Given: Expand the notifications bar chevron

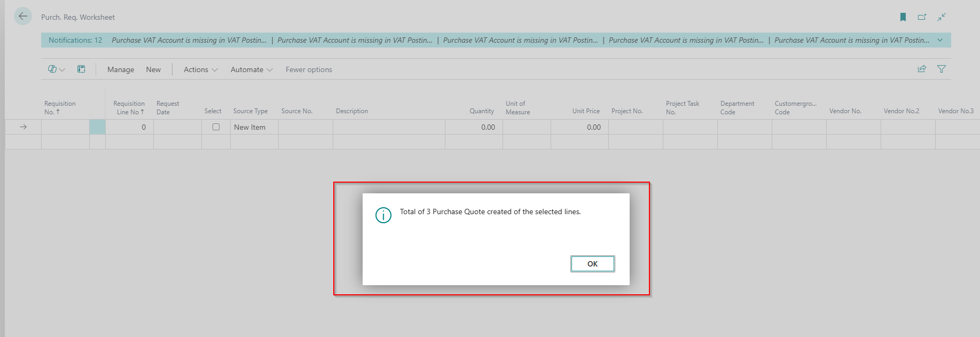Looking at the screenshot, I should [x=940, y=40].
